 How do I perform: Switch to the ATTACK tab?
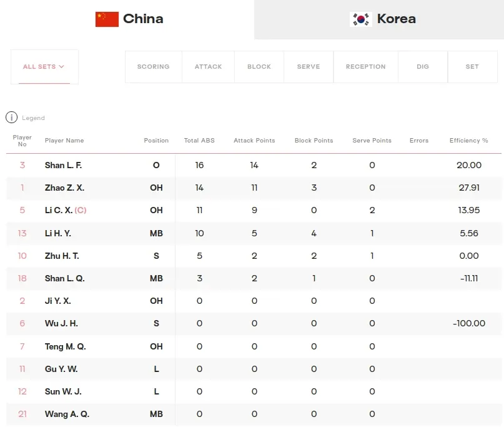[209, 67]
